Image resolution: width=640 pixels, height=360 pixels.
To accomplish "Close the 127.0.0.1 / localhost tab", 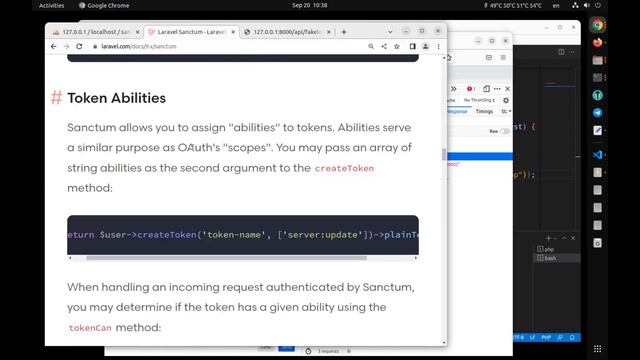I will pyautogui.click(x=138, y=32).
